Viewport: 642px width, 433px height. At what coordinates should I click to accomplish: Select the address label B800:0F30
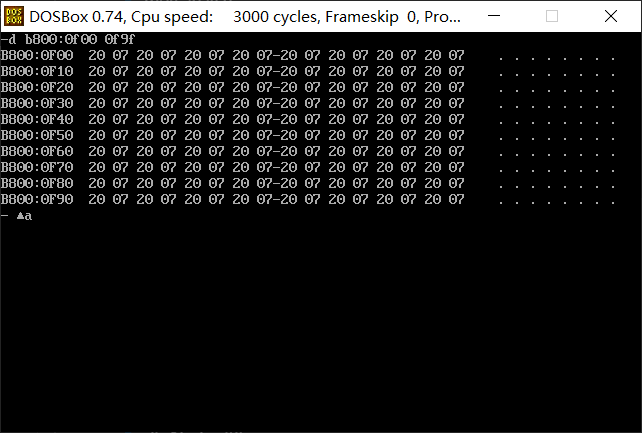click(37, 103)
